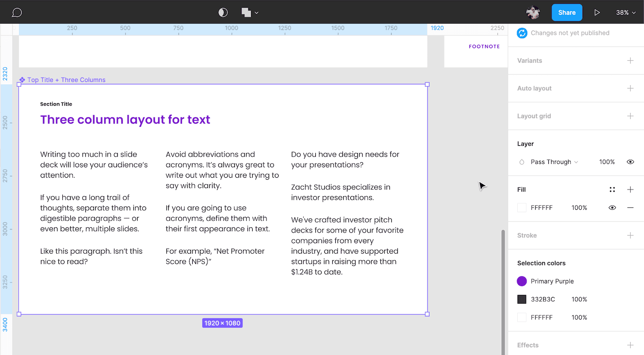Toggle fill visibility eye icon
644x355 pixels.
click(x=612, y=207)
